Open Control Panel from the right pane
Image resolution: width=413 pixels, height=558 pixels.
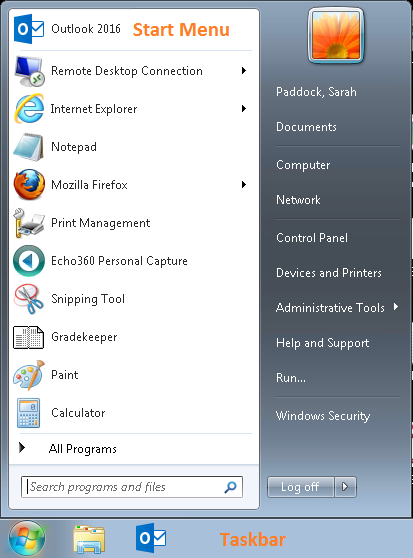click(312, 238)
